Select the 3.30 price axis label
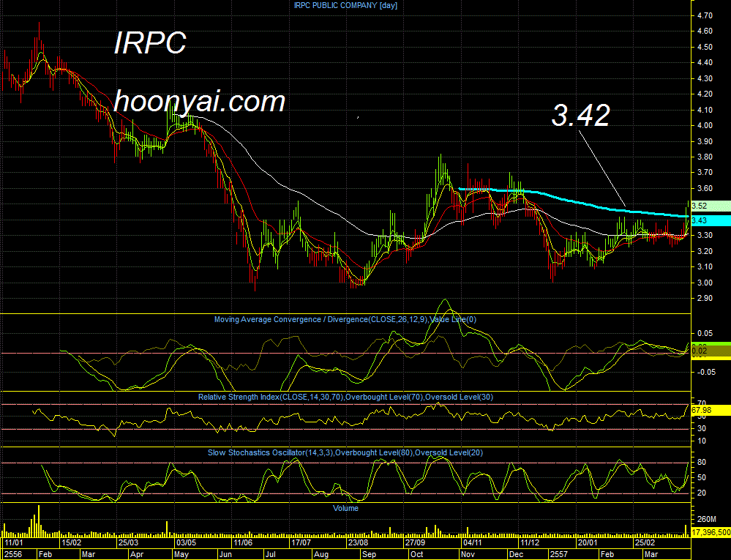731x560 pixels. pos(705,236)
